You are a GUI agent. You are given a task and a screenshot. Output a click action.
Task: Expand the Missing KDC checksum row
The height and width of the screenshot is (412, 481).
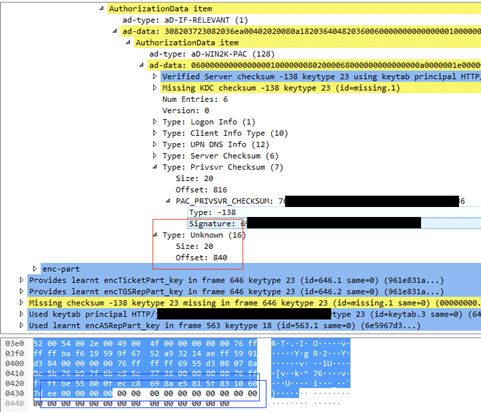(x=155, y=88)
